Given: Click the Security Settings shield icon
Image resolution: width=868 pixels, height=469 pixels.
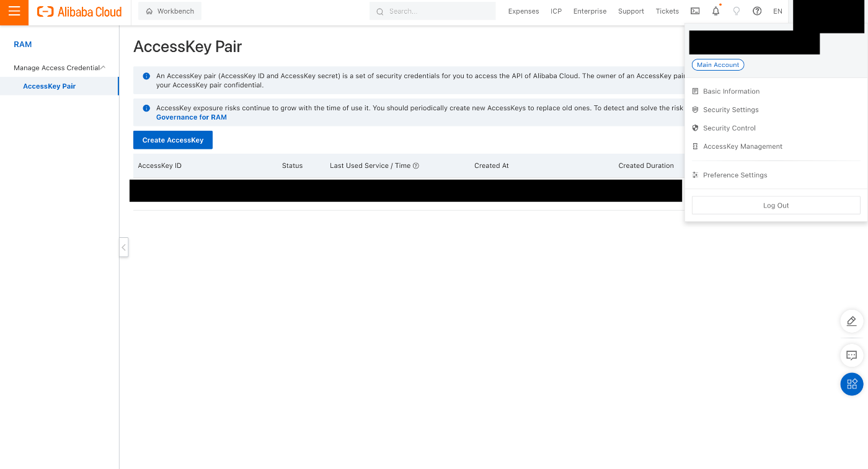Looking at the screenshot, I should (696, 110).
